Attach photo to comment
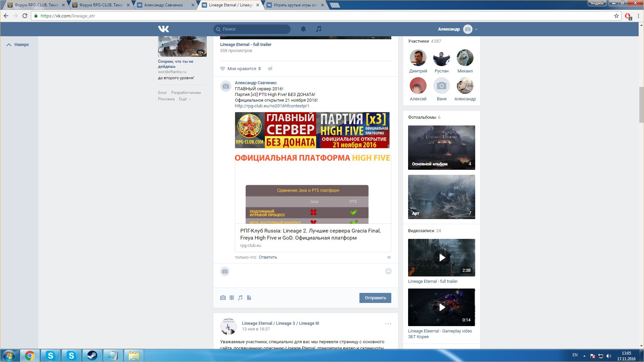Screen dimensions: 644x362 pos(223,298)
